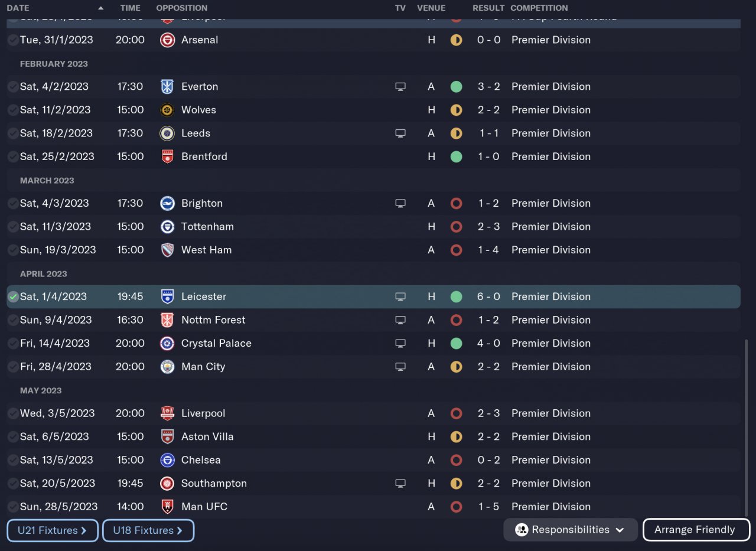Click the Arrange Friendly button
756x551 pixels.
695,530
